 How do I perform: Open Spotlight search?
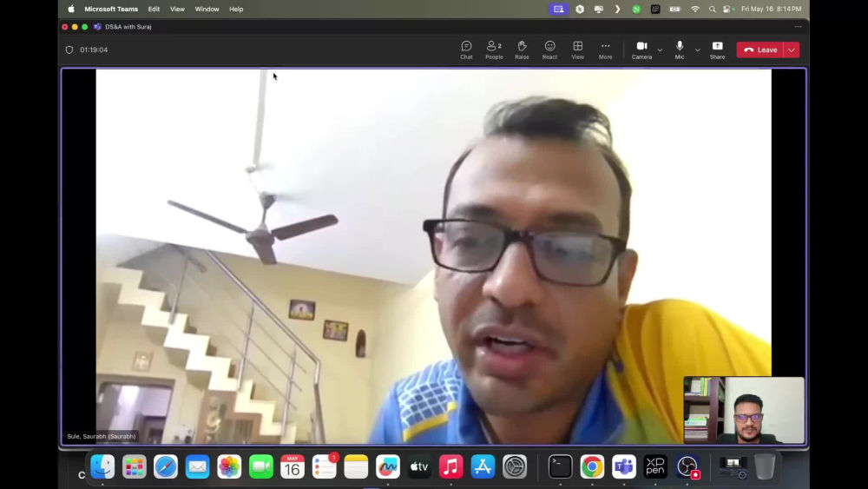(x=713, y=9)
